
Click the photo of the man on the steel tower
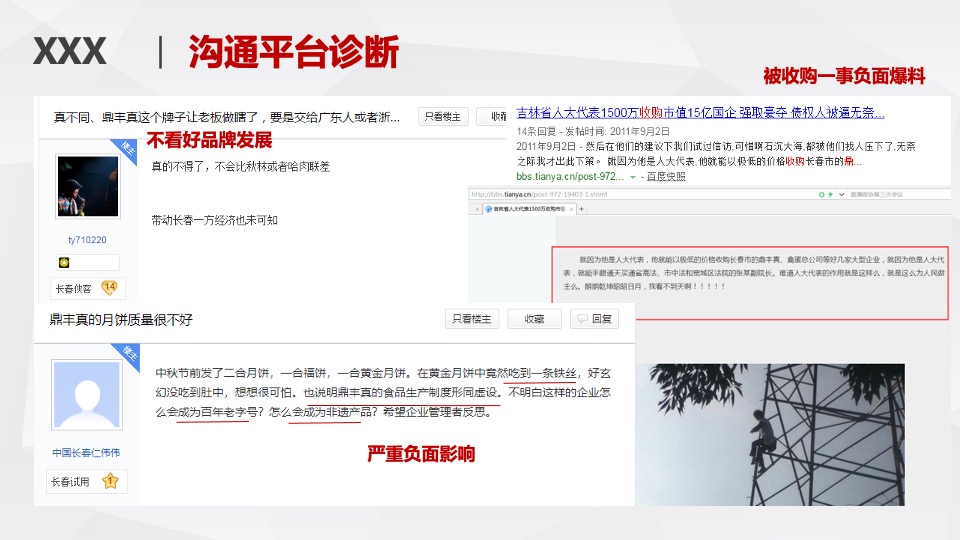pyautogui.click(x=770, y=434)
